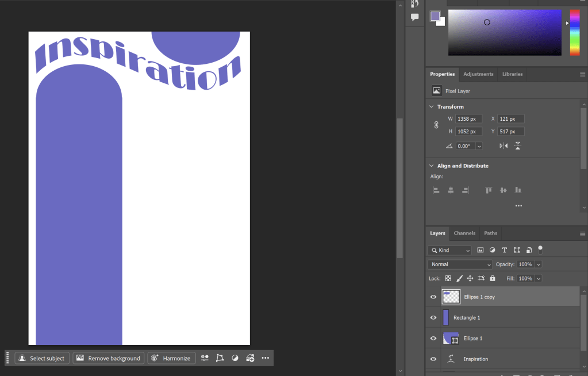Click lock image pixels brush icon
Screen dimensions: 588x376
[459, 278]
